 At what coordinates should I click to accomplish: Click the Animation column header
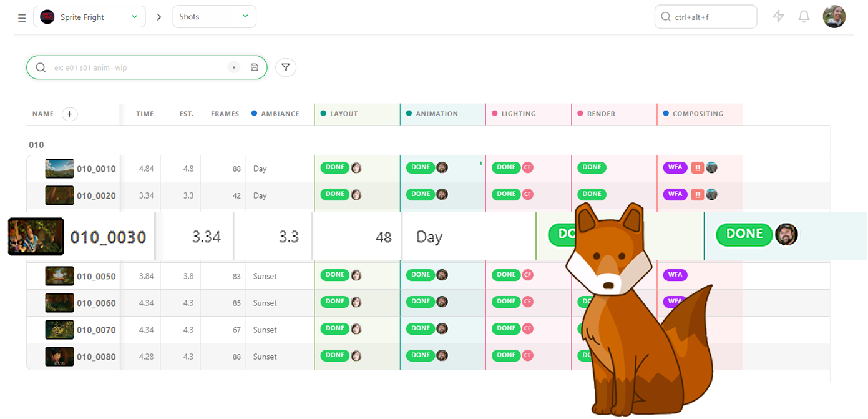click(x=437, y=114)
